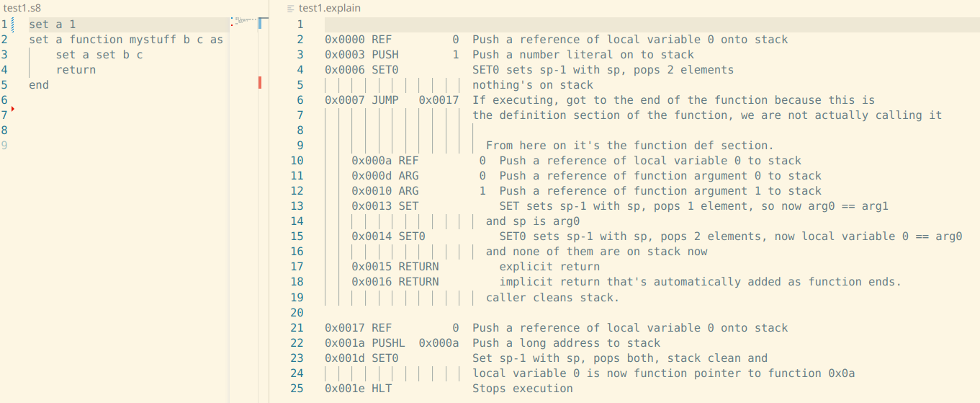Click the 'set a set b c' line
980x403 pixels.
pyautogui.click(x=99, y=55)
